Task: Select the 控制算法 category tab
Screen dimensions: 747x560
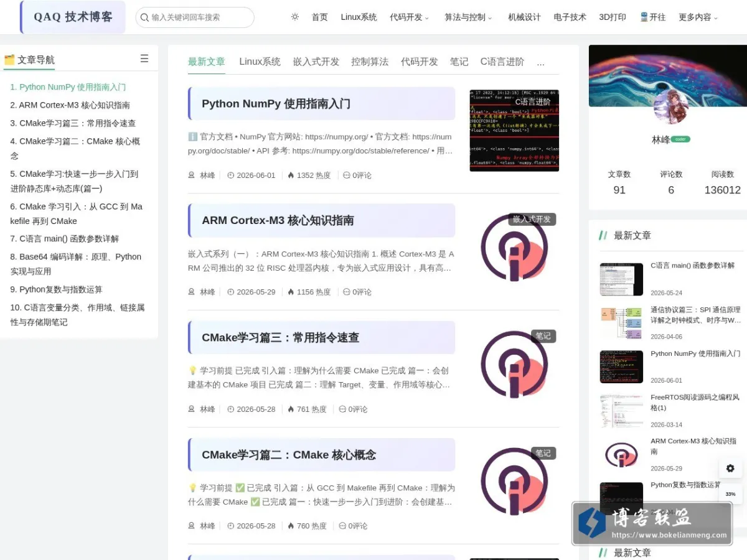Action: click(370, 62)
